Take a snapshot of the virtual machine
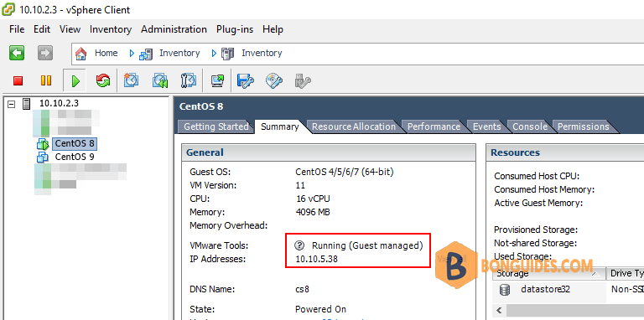This screenshot has height=320, width=644. (131, 80)
